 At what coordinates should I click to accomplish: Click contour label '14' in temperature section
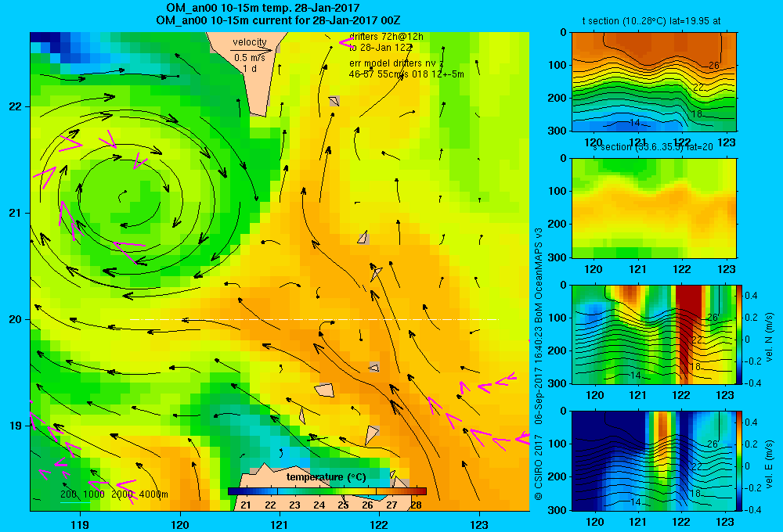[634, 122]
